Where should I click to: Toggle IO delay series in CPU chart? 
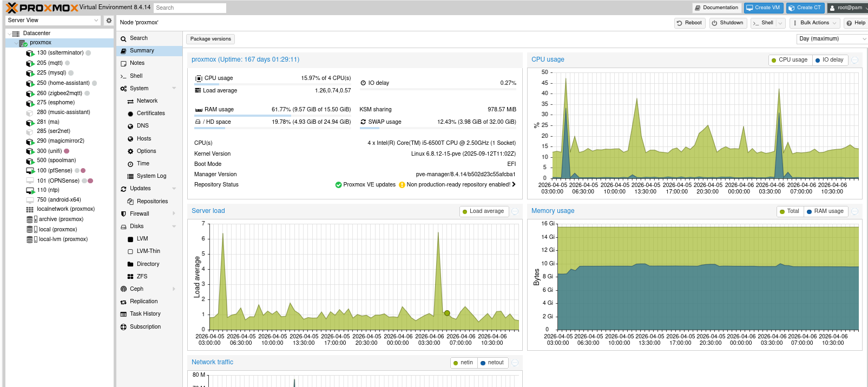click(829, 60)
